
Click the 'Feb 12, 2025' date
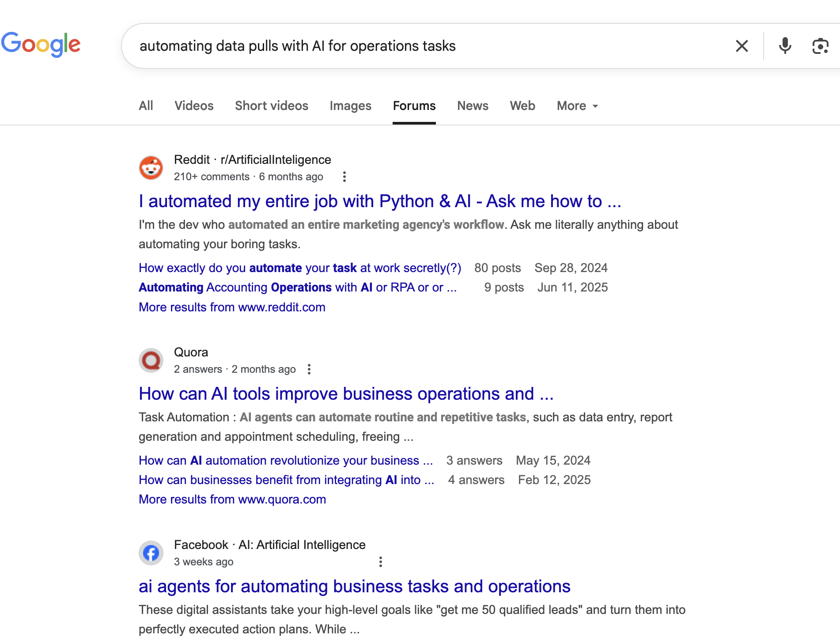pyautogui.click(x=554, y=480)
